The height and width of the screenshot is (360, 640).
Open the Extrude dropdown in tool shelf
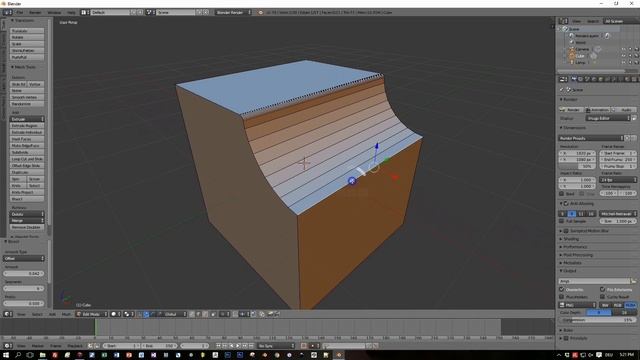[27, 119]
